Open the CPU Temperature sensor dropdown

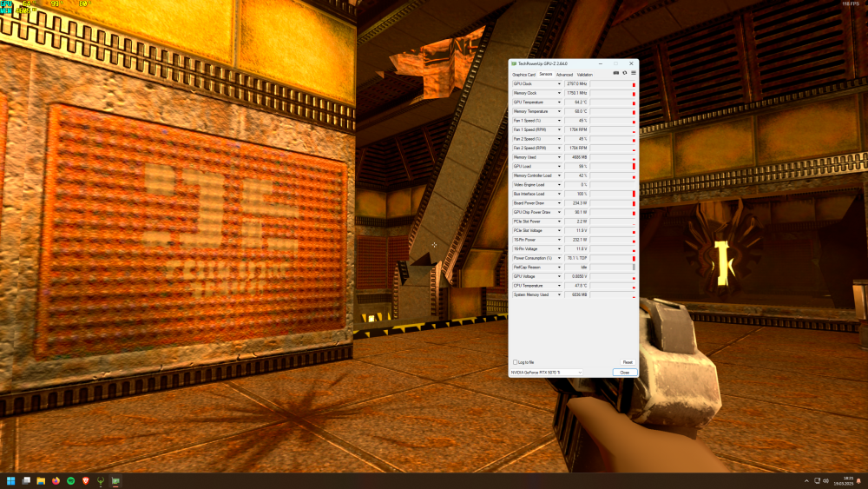coord(559,286)
